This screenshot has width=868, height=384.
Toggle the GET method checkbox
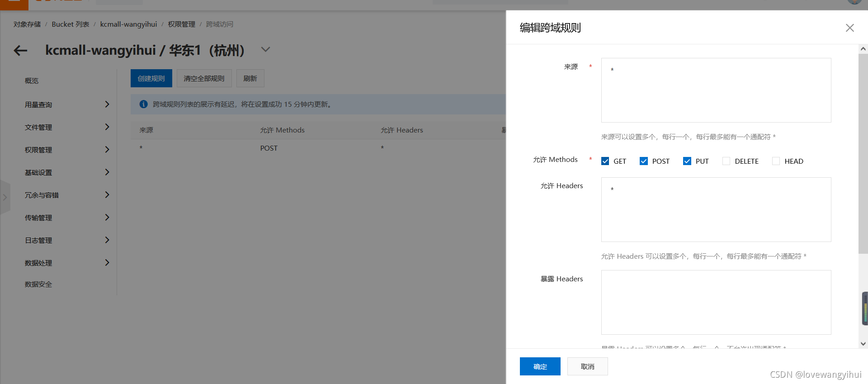(x=605, y=161)
